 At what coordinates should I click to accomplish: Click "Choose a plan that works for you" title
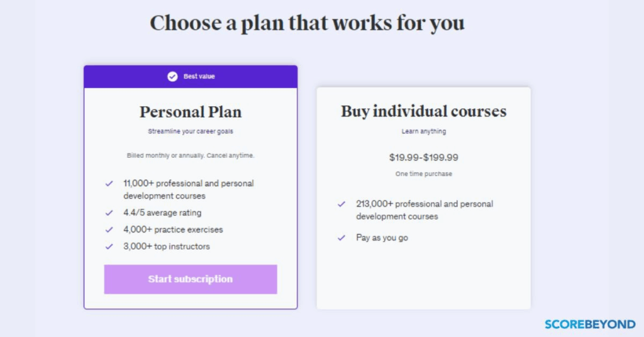pos(307,23)
